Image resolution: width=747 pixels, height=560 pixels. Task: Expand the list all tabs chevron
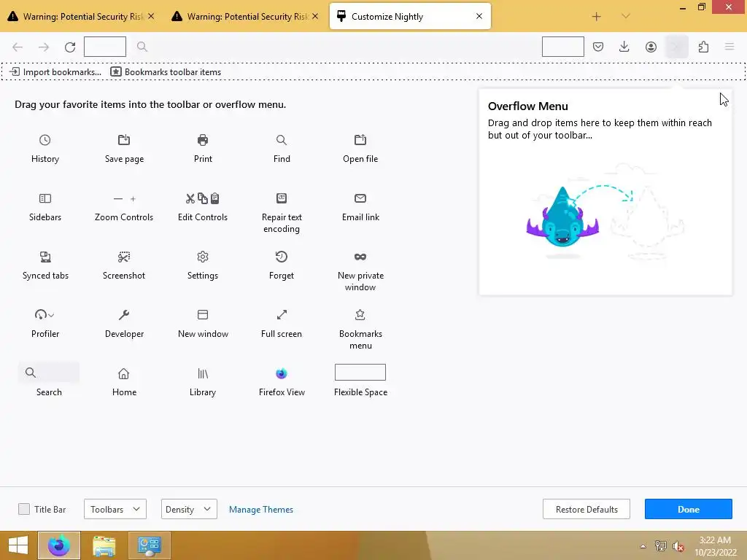click(626, 16)
